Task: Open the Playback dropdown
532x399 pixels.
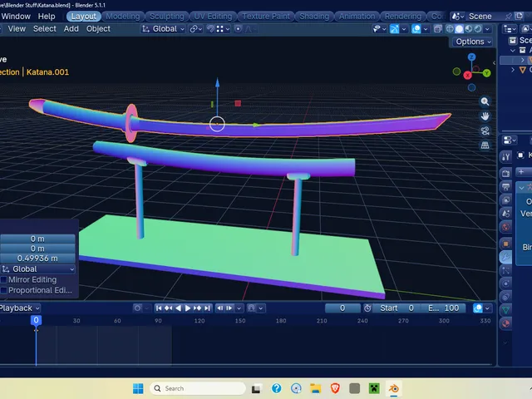Action: (x=20, y=308)
